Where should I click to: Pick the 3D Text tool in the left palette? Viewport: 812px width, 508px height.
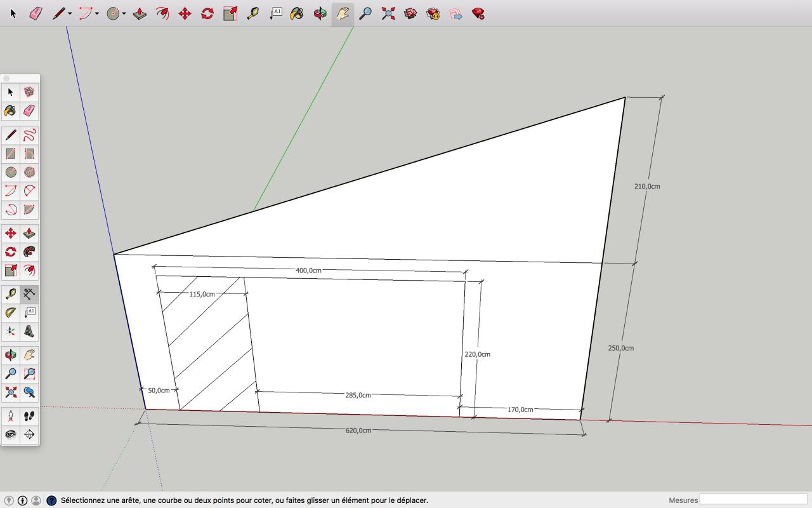[x=29, y=331]
